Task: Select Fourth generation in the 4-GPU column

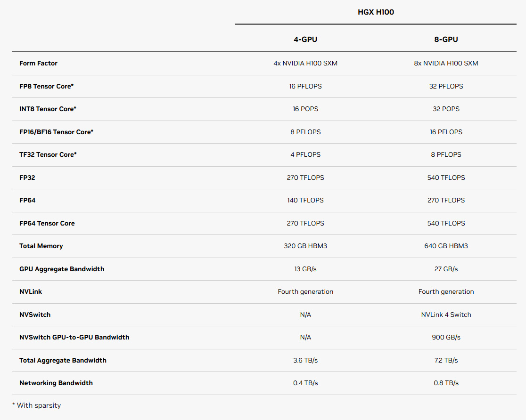Action: coord(305,291)
